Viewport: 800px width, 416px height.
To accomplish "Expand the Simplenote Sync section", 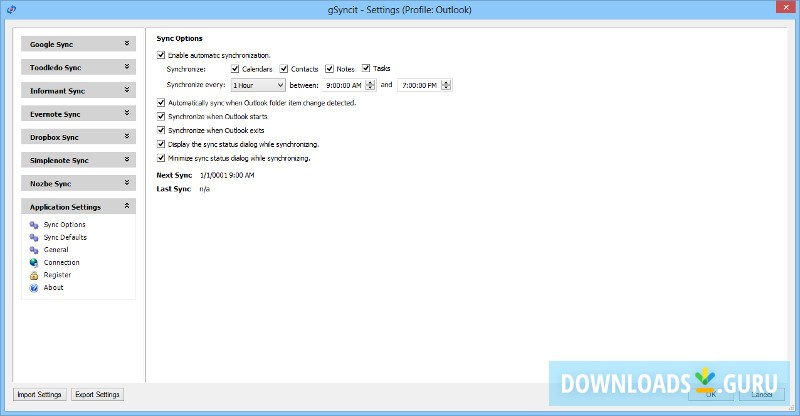I will pos(79,160).
